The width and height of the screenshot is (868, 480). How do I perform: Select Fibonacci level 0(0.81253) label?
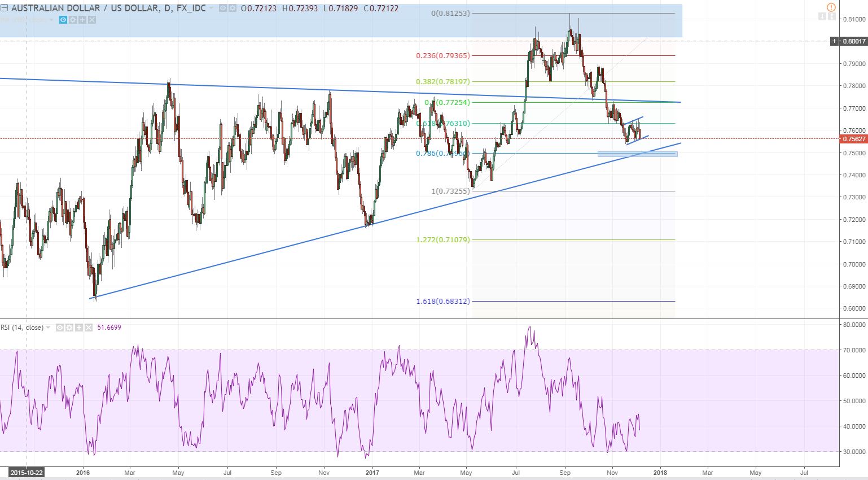[x=450, y=13]
